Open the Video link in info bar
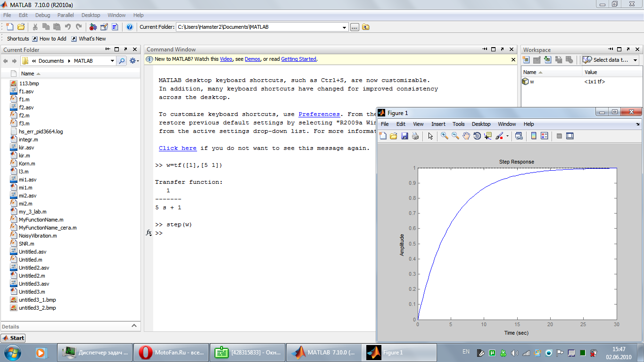The image size is (644, 362). pyautogui.click(x=226, y=59)
